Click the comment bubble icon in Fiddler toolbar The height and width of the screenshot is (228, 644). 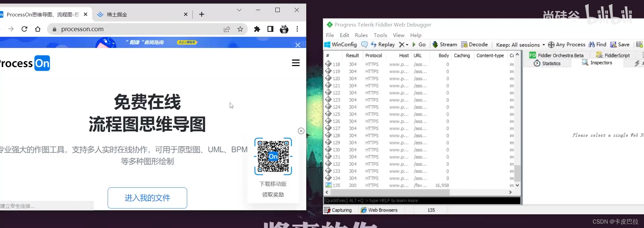click(x=364, y=44)
